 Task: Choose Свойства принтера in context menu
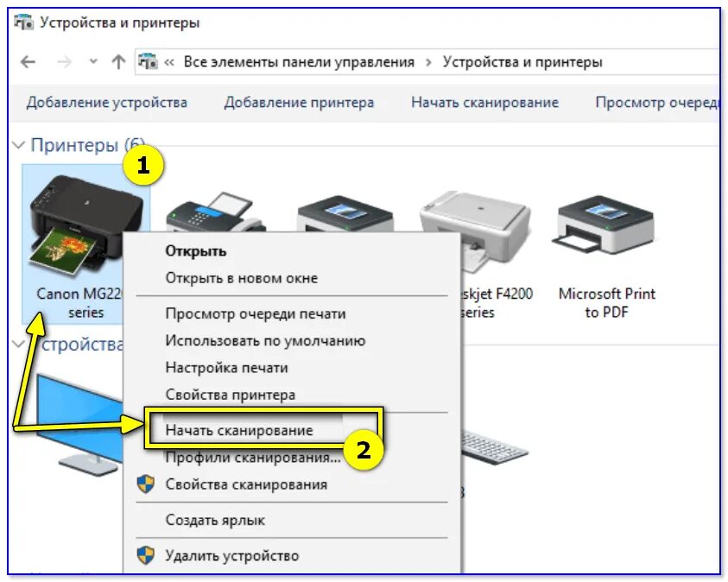coord(231,395)
